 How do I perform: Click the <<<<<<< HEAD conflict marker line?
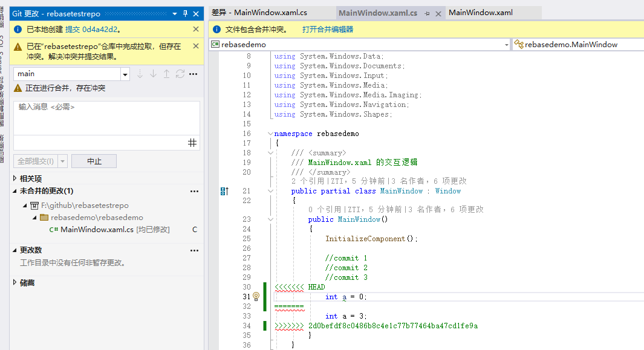pyautogui.click(x=299, y=287)
